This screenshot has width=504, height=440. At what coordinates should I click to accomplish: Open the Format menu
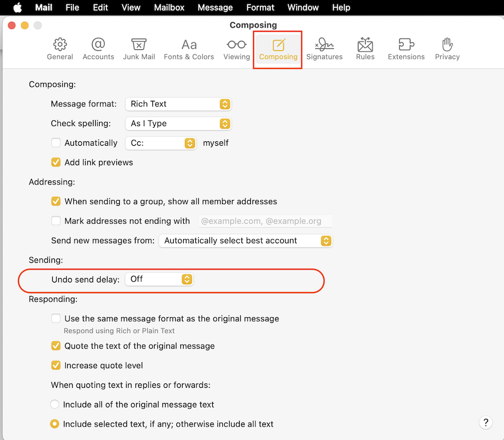[x=260, y=7]
